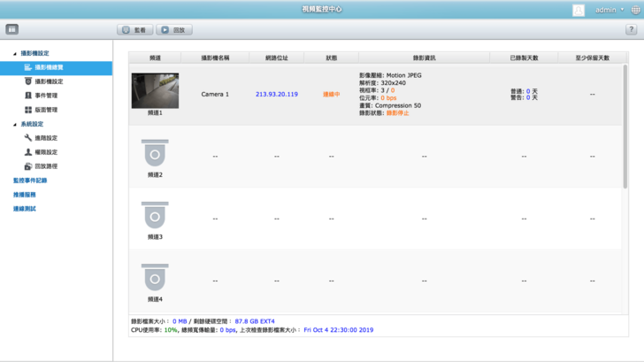The width and height of the screenshot is (644, 362).
Task: Collapse the 攝影機設定 tree section
Action: 15,53
